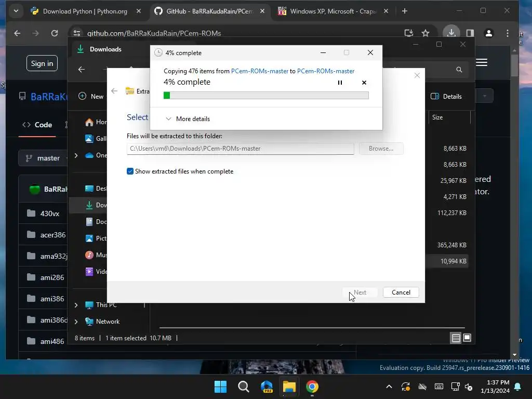
Task: Select Network in the navigation pane
Action: (x=108, y=322)
